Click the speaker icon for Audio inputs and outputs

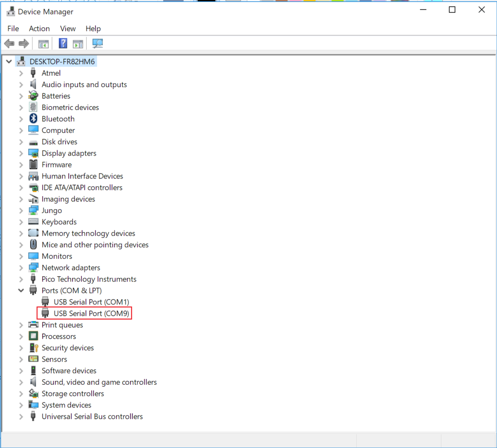tap(33, 84)
